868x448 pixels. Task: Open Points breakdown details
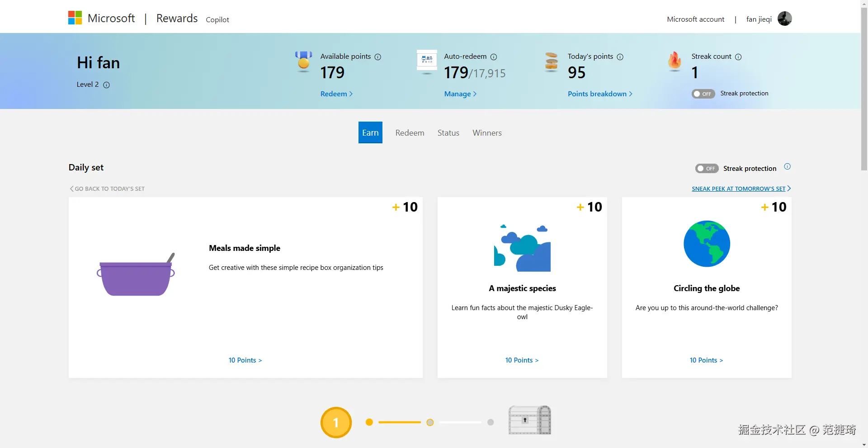pos(599,94)
